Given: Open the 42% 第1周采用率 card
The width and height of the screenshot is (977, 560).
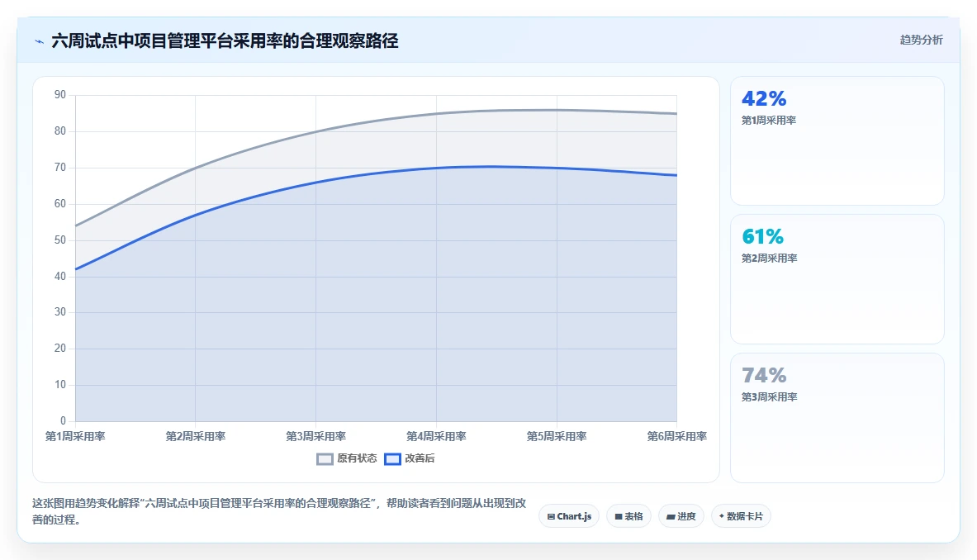Looking at the screenshot, I should [837, 140].
